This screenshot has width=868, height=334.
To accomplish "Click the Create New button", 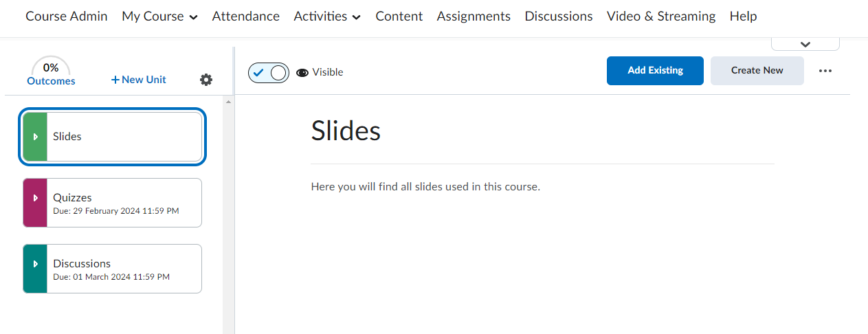I will click(x=757, y=71).
